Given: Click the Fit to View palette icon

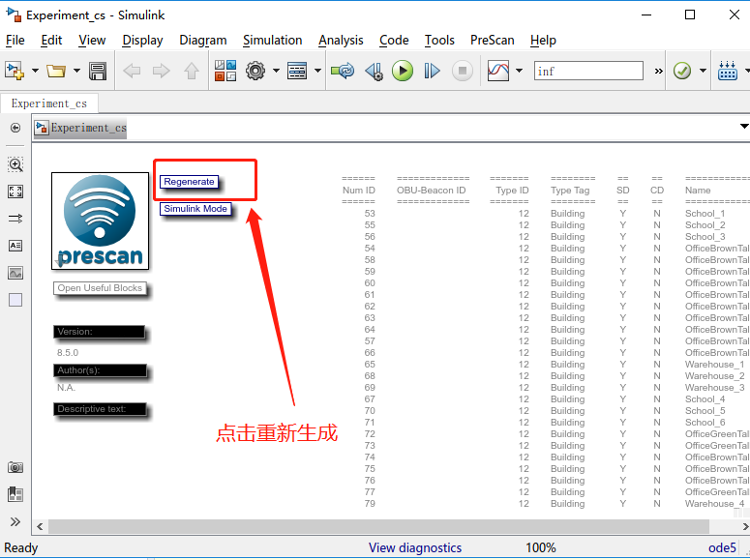Looking at the screenshot, I should [x=15, y=192].
